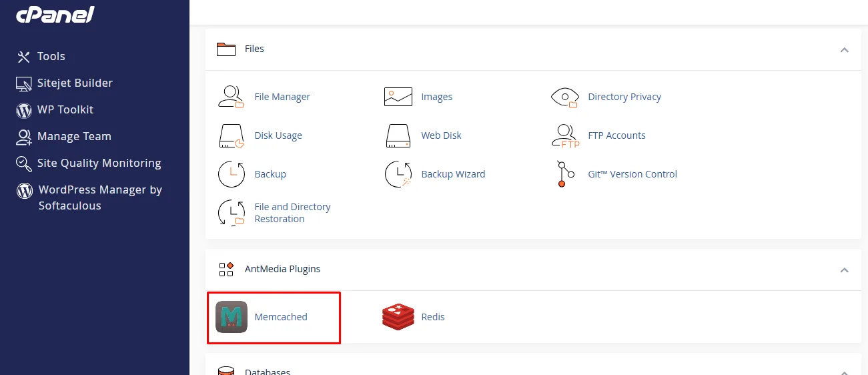Open File and Directory Restoration link
This screenshot has width=868, height=375.
pos(292,213)
